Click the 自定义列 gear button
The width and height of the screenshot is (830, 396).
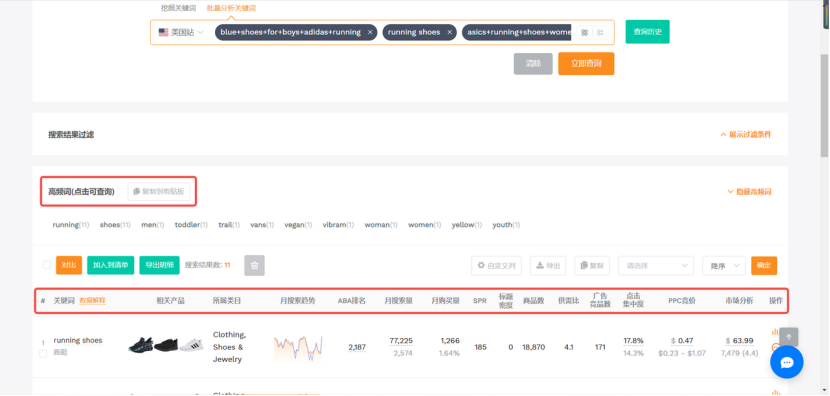pyautogui.click(x=497, y=265)
